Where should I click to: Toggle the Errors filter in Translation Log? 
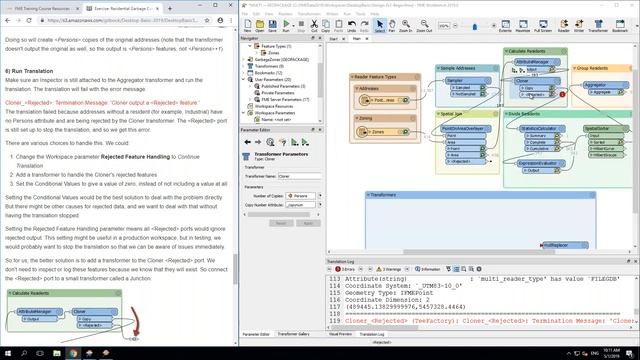pos(345,269)
